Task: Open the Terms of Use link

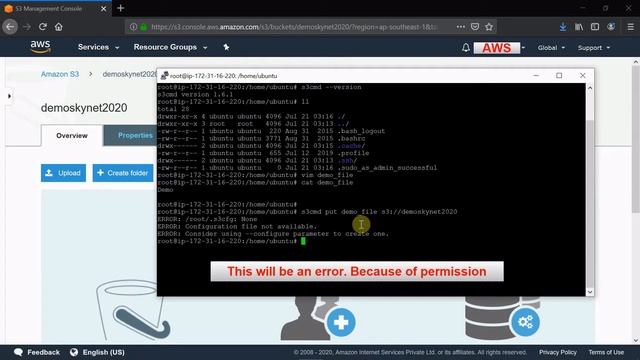Action: coord(606,352)
